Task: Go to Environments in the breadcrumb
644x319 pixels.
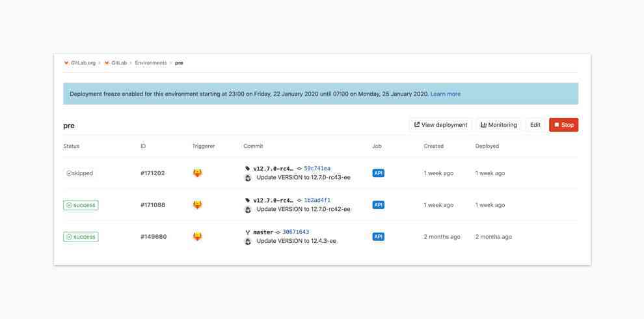Action: coord(150,63)
